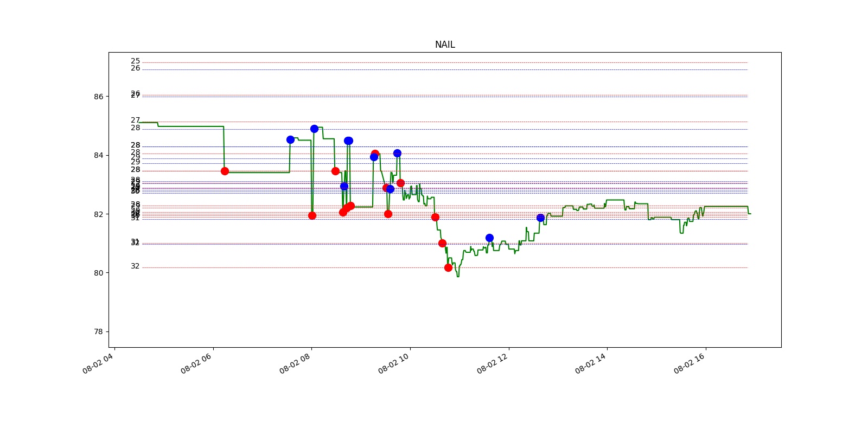Click the red marker at 81 near 10:40
This screenshot has height=434, width=868.
[442, 243]
